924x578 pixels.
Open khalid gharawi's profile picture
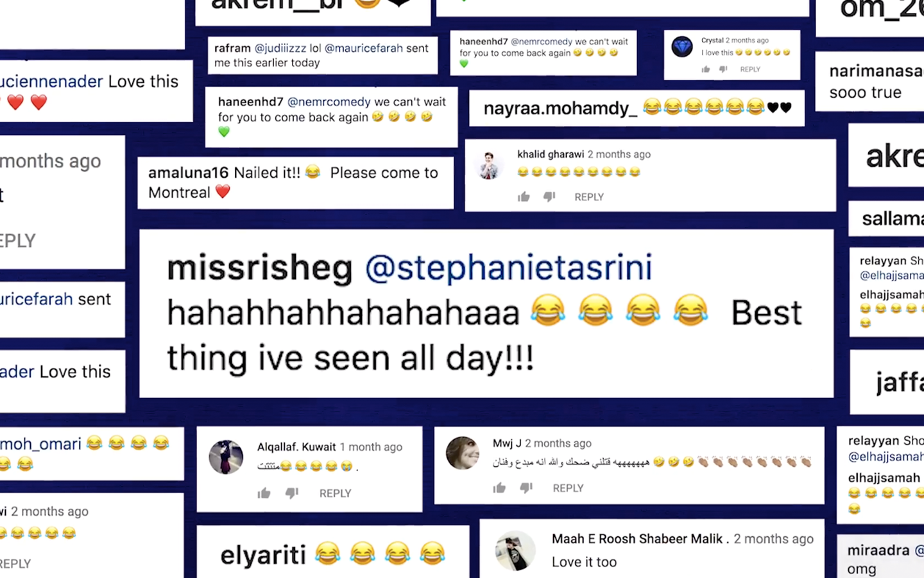pos(490,166)
